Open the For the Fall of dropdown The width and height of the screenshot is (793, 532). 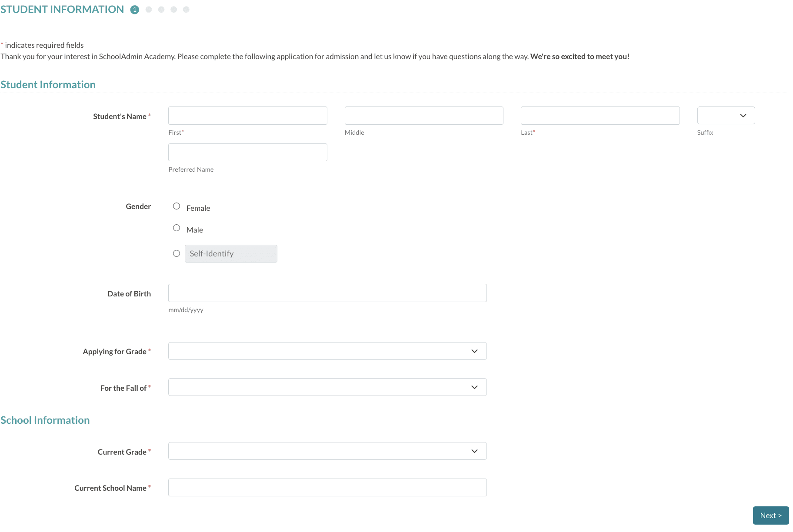(327, 387)
